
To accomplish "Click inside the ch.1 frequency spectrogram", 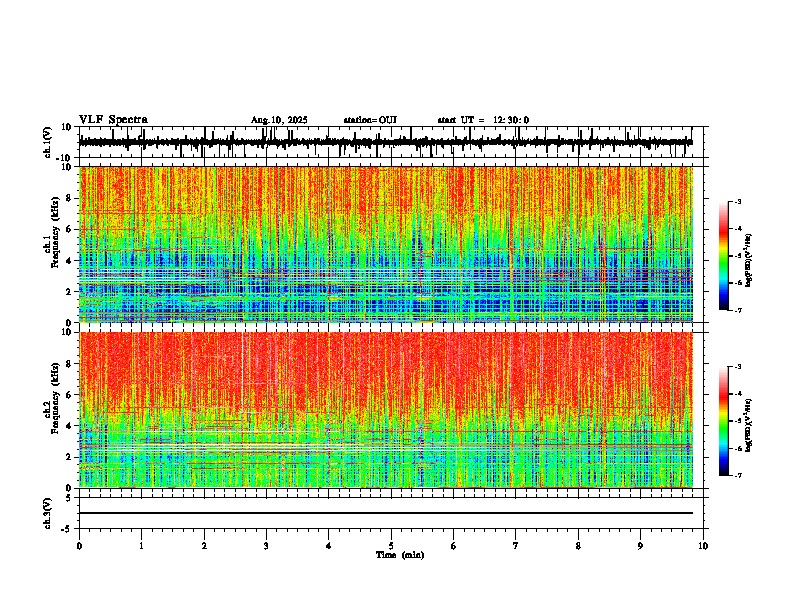I will (386, 244).
